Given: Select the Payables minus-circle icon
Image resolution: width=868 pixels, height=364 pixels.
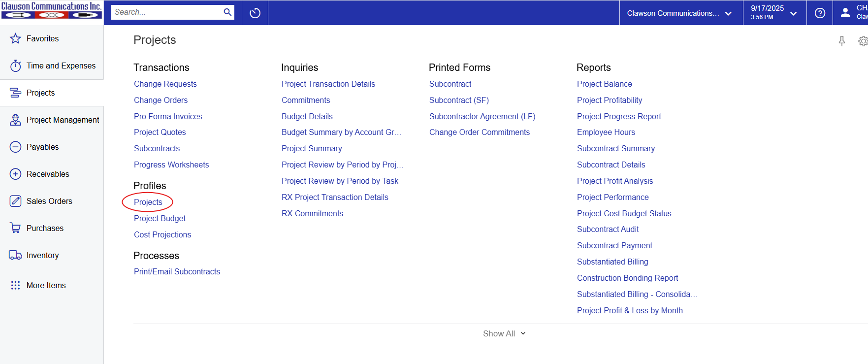Looking at the screenshot, I should pos(16,147).
